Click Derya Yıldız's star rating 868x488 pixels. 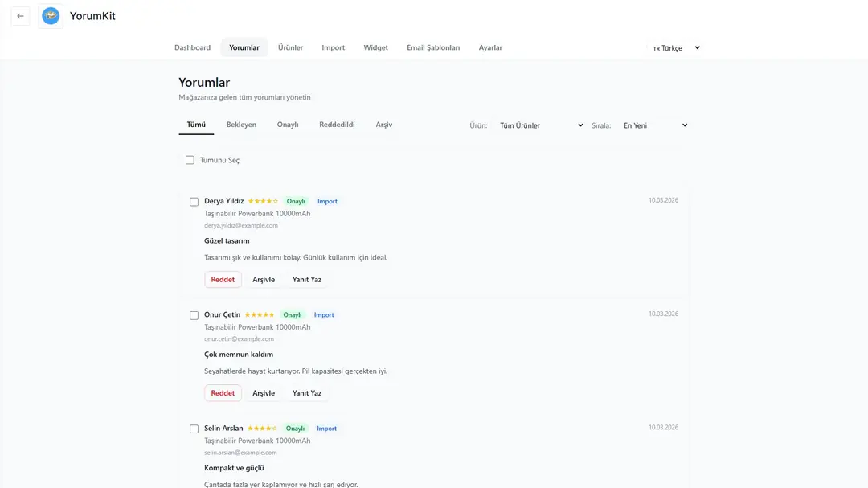tap(263, 201)
